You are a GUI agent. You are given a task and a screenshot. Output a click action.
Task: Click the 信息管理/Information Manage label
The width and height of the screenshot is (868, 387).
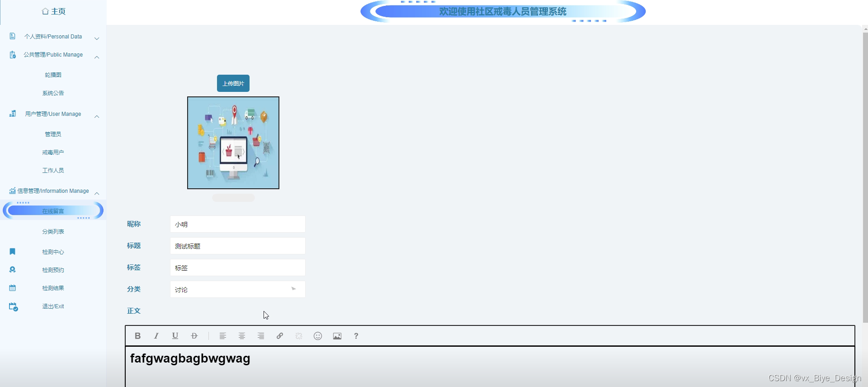pyautogui.click(x=53, y=191)
